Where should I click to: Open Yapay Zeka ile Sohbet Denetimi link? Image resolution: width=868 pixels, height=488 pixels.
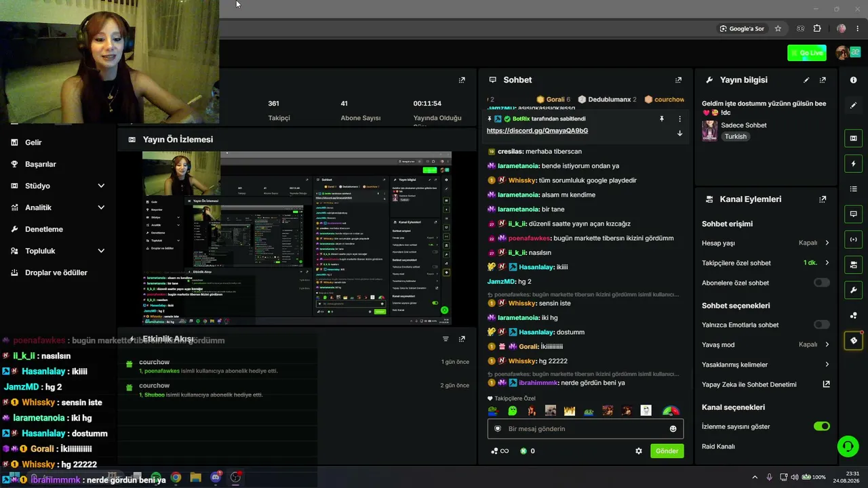coord(826,384)
